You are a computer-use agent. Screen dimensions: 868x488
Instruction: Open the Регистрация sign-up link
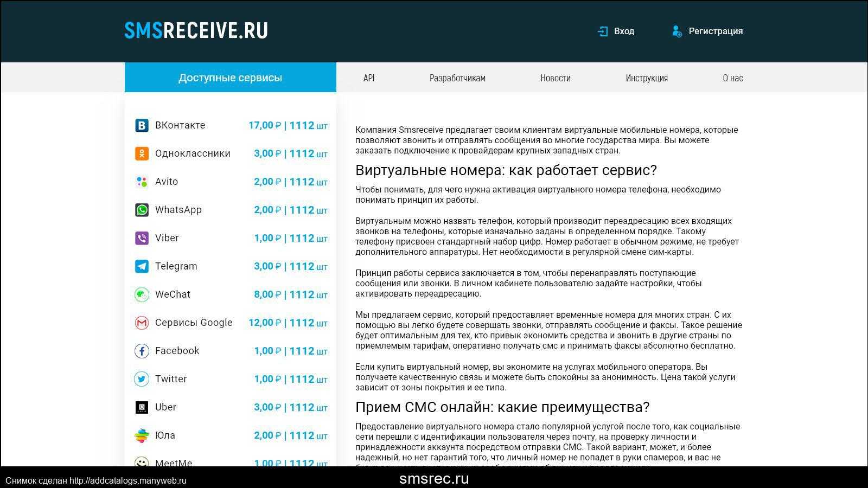[716, 31]
